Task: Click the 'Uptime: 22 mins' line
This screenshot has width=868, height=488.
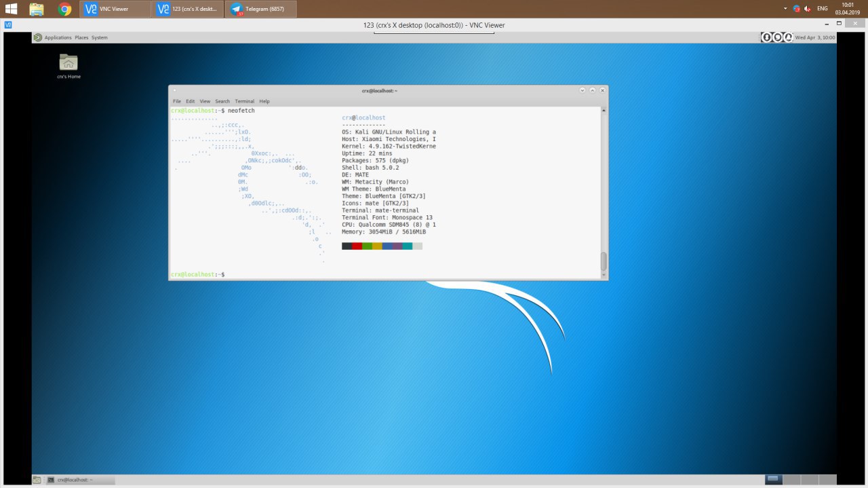Action: click(367, 153)
